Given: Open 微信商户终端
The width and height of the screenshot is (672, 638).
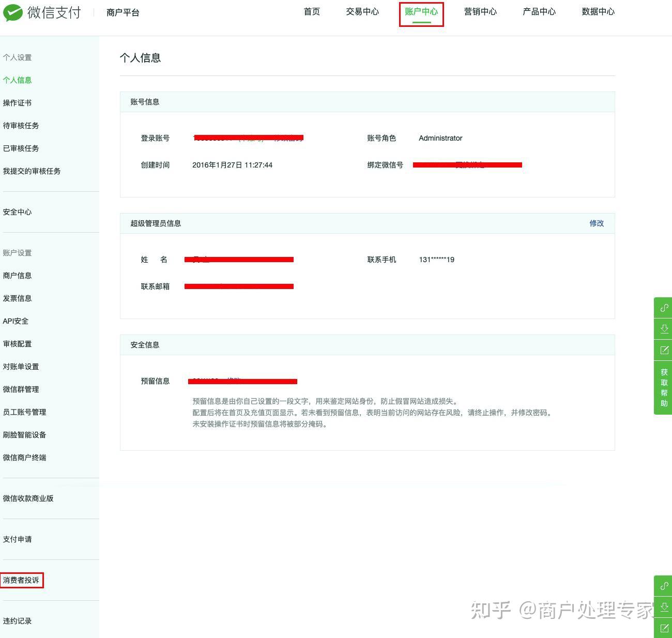Looking at the screenshot, I should tap(24, 458).
